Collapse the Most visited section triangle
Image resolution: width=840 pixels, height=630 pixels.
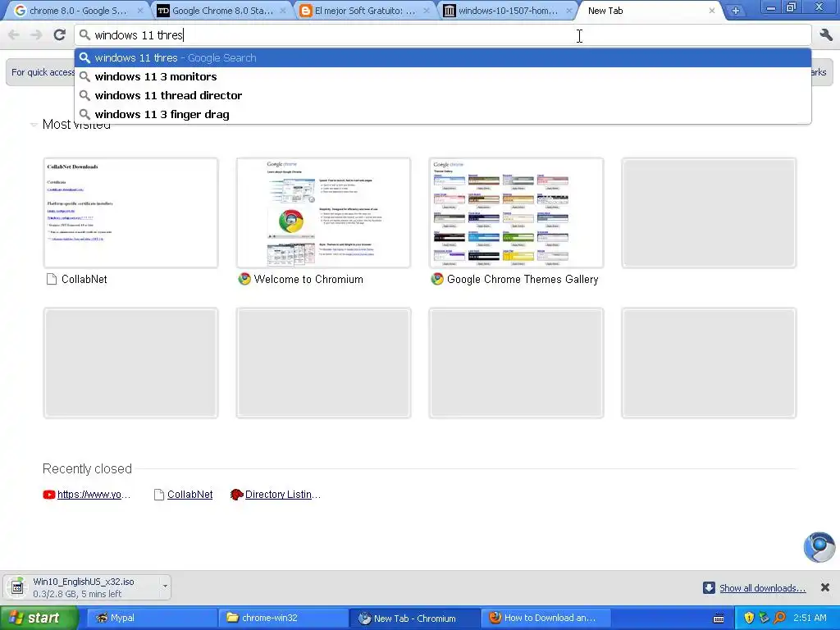pyautogui.click(x=33, y=125)
